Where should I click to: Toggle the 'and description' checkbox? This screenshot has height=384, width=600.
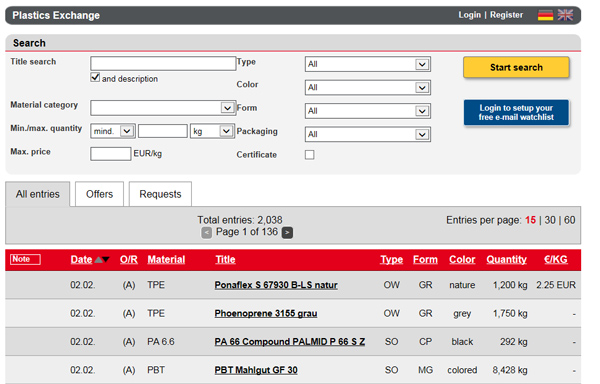(x=95, y=77)
